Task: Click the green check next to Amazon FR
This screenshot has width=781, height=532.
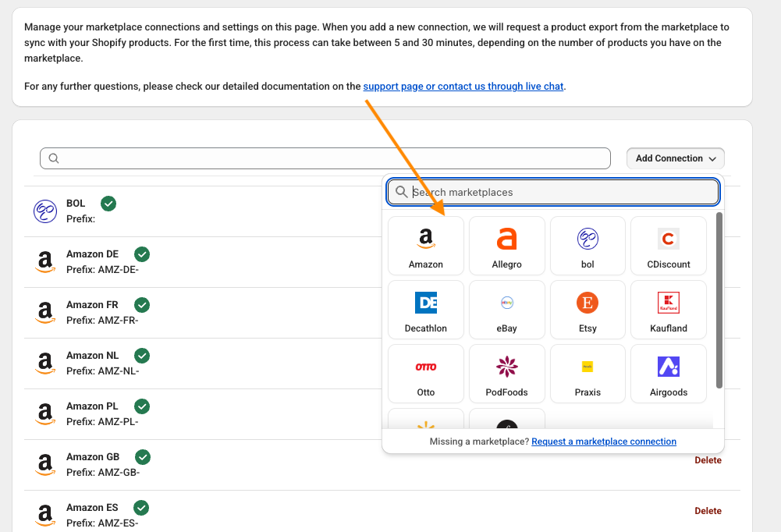Action: tap(142, 305)
